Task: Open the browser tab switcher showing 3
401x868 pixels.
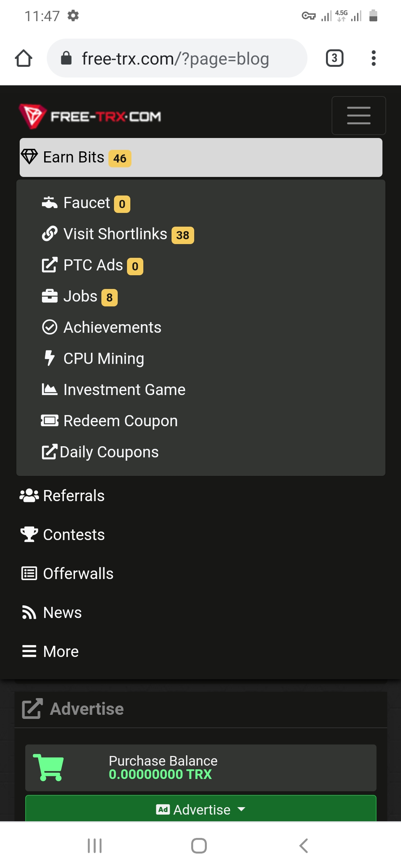Action: pyautogui.click(x=335, y=58)
